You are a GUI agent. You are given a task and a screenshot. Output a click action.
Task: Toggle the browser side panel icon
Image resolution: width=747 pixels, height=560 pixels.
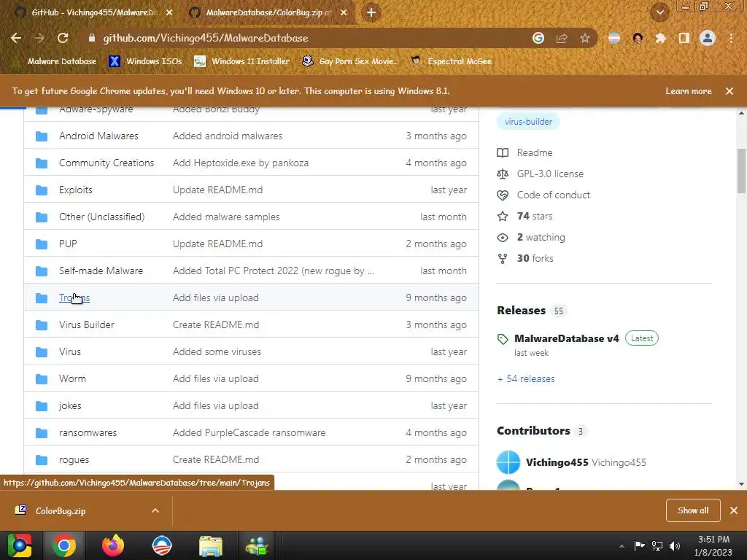coord(684,38)
